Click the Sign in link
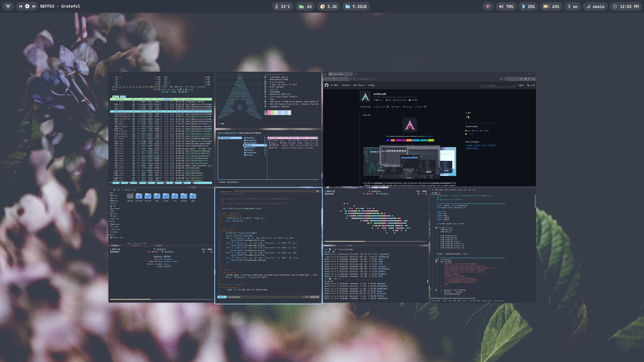 pyautogui.click(x=521, y=85)
